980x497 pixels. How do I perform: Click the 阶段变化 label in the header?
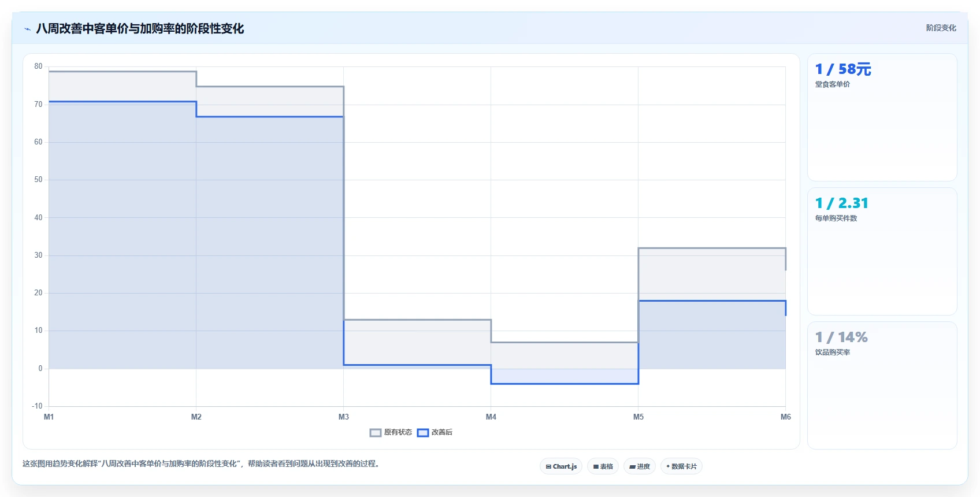941,28
